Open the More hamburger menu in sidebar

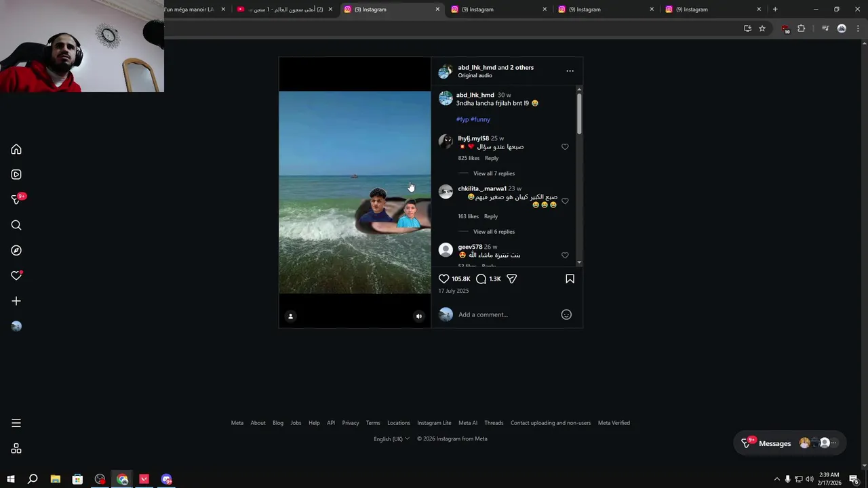coord(16,423)
